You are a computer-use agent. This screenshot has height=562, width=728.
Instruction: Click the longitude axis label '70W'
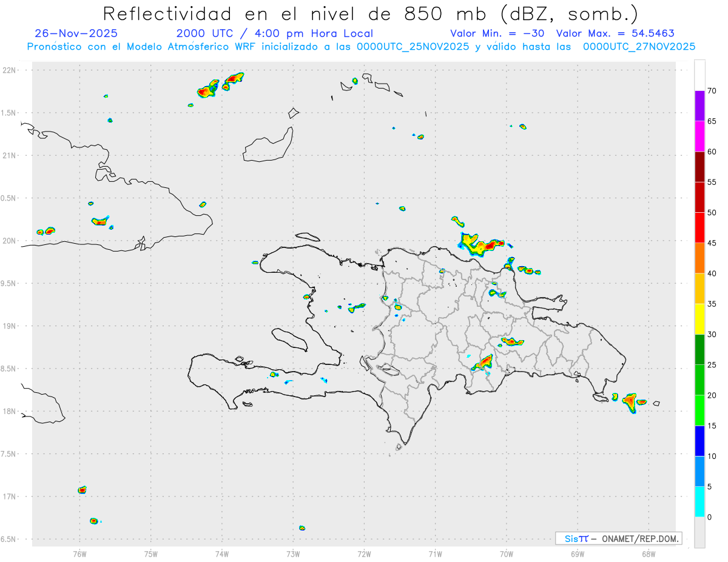[x=507, y=554]
